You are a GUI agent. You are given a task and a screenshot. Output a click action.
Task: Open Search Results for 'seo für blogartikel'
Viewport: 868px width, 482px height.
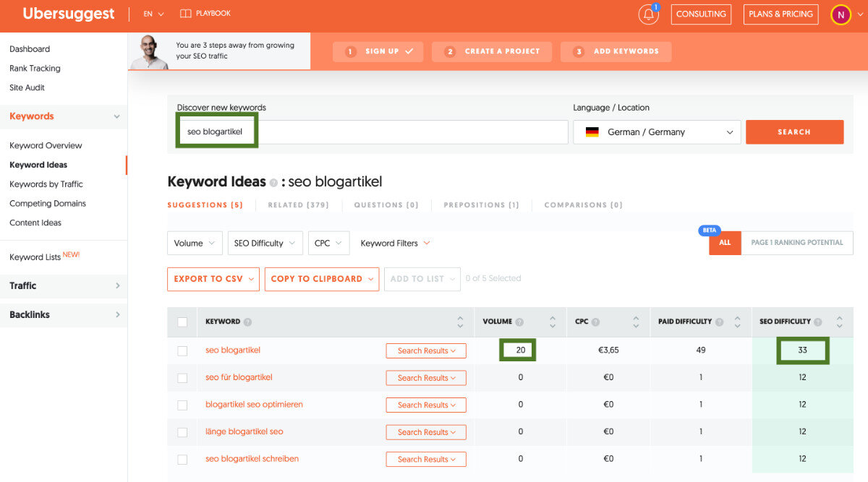point(426,378)
